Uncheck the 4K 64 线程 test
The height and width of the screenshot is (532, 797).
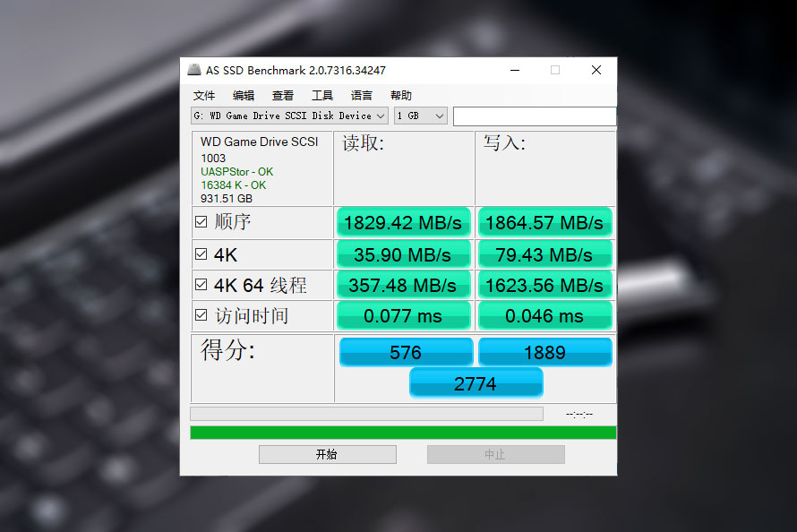point(200,283)
